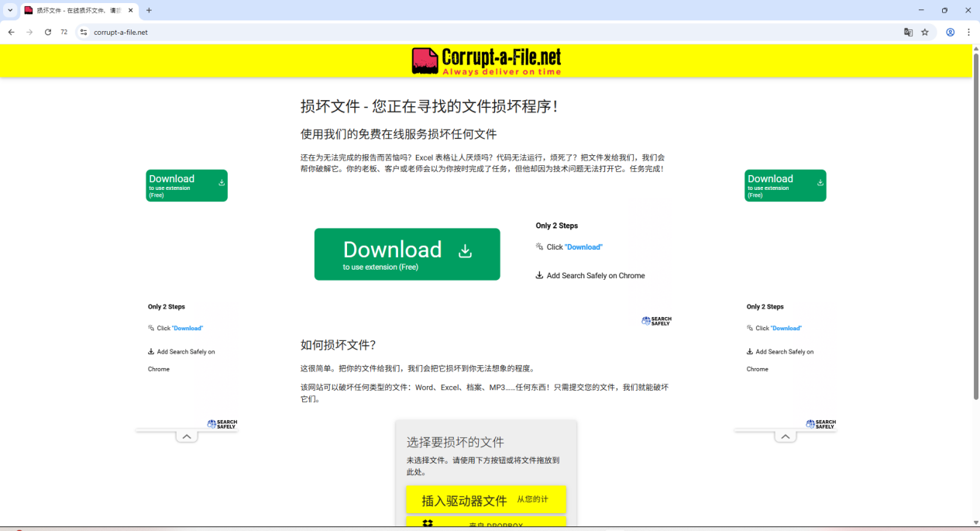Restore down the Chrome window
Screen dimensions: 980x531
click(944, 10)
